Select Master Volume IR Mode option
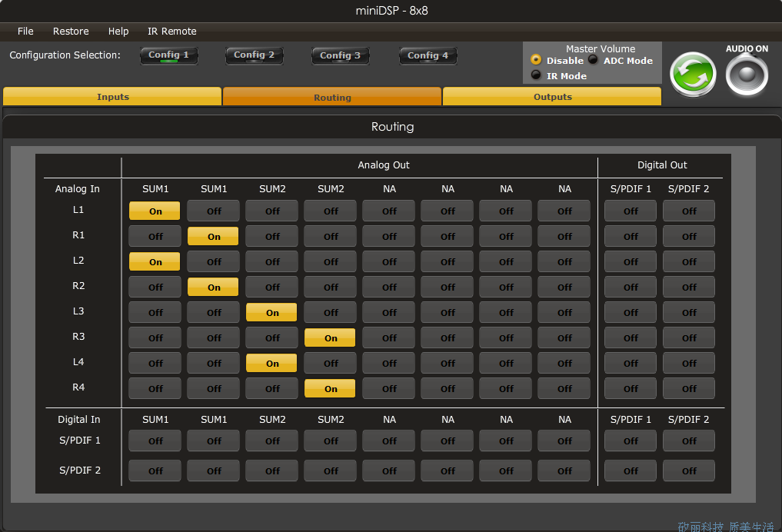This screenshot has width=782, height=532. coord(536,75)
